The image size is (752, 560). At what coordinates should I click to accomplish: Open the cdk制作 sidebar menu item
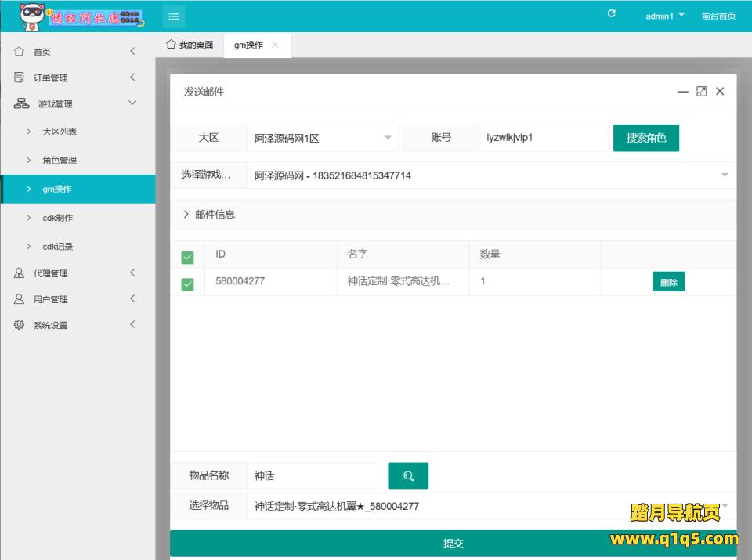point(57,218)
